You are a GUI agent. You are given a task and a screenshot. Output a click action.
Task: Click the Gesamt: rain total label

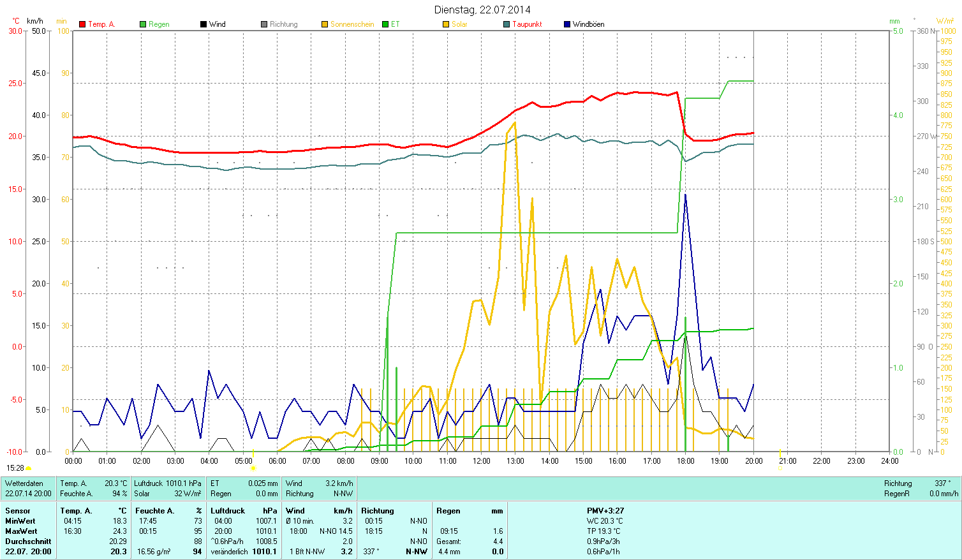[449, 542]
